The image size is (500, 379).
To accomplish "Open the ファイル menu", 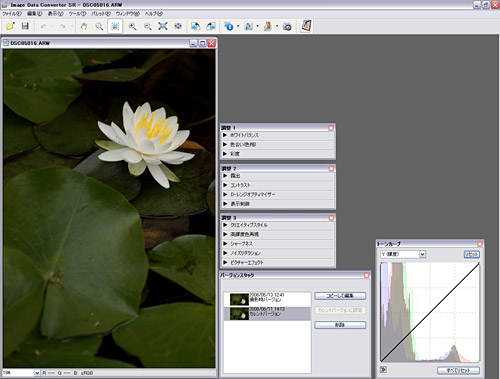I will tap(12, 14).
